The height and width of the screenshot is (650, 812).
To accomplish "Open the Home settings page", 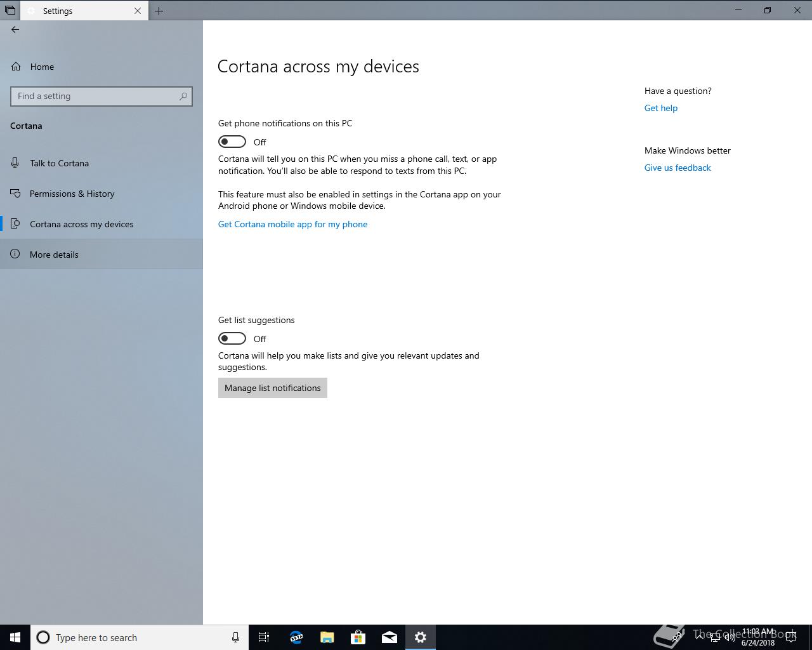I will (x=101, y=67).
